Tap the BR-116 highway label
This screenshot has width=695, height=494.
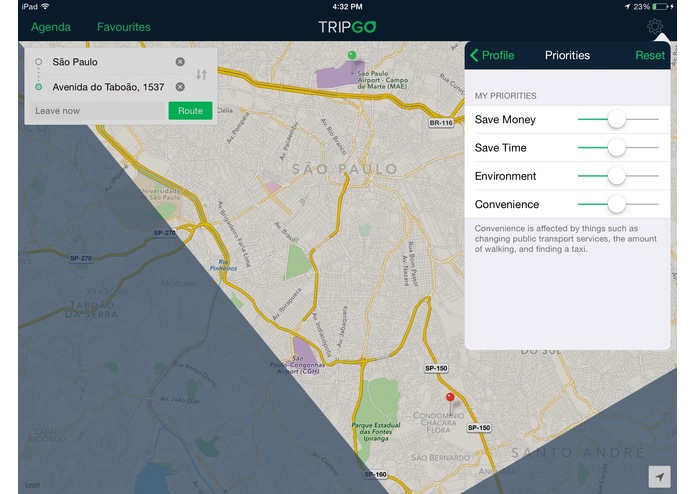[x=441, y=123]
